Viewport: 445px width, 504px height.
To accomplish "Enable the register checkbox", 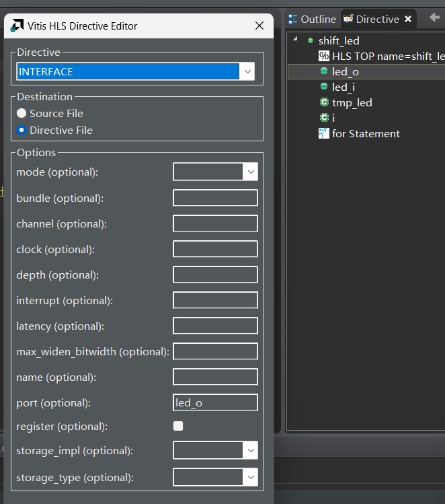I will [x=178, y=426].
